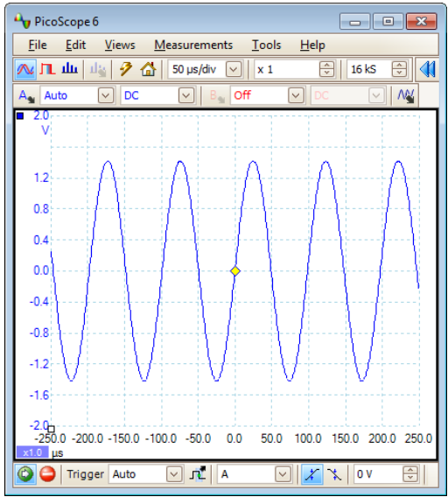Open the math channels waveform icon
Screen dimensions: 448x497
click(x=405, y=95)
